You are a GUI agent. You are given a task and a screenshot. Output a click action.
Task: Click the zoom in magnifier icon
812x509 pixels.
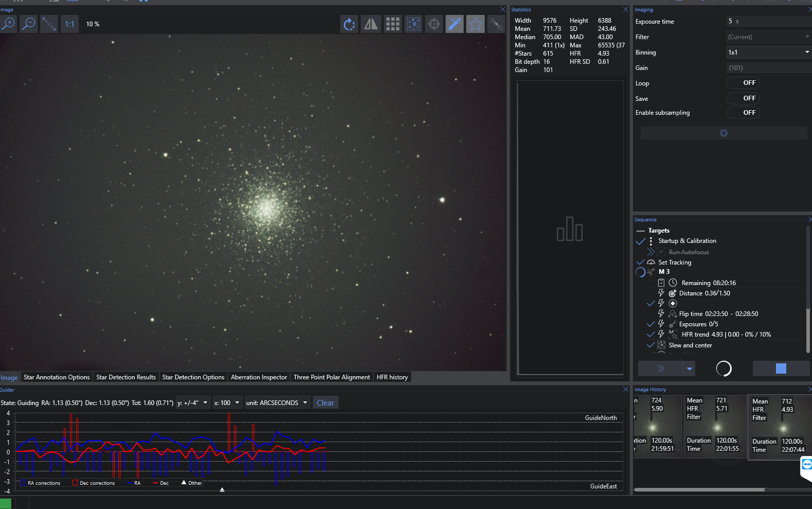coord(9,24)
